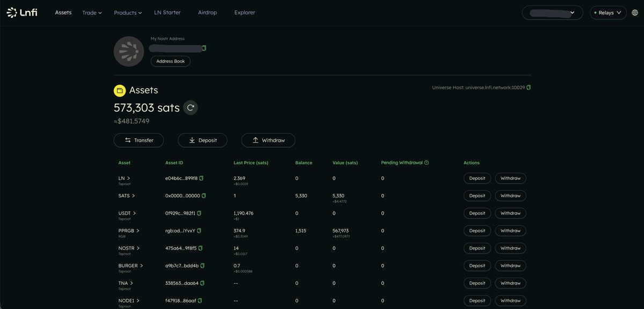The height and width of the screenshot is (309, 644).
Task: Withdraw PPRGB asset
Action: point(510,231)
